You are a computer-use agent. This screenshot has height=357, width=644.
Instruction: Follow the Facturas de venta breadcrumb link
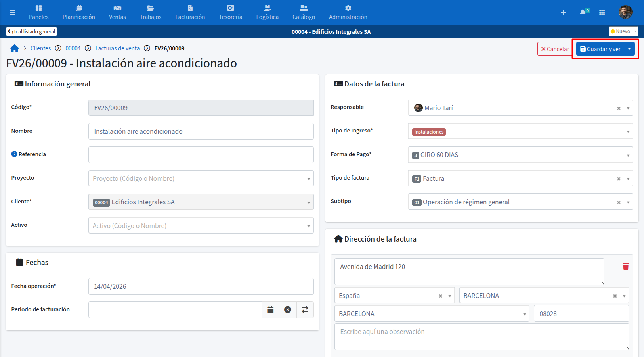(117, 48)
